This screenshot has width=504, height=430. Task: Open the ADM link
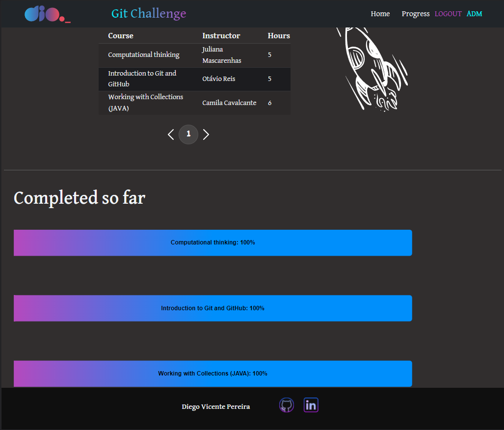coord(475,14)
